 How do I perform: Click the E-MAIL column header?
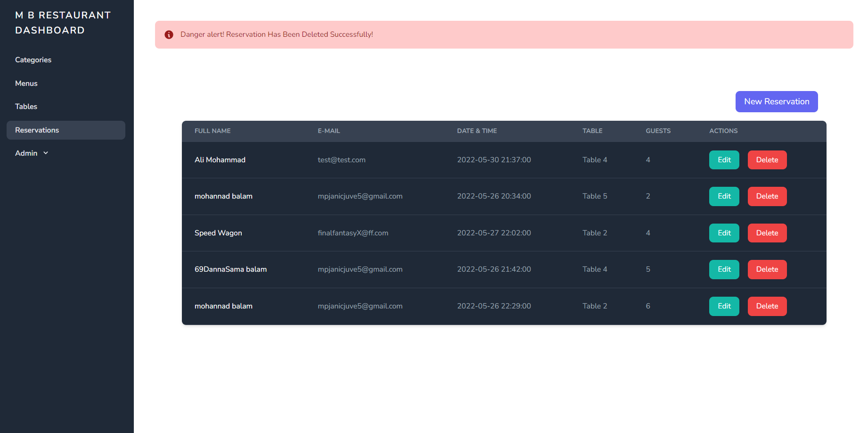tap(329, 131)
